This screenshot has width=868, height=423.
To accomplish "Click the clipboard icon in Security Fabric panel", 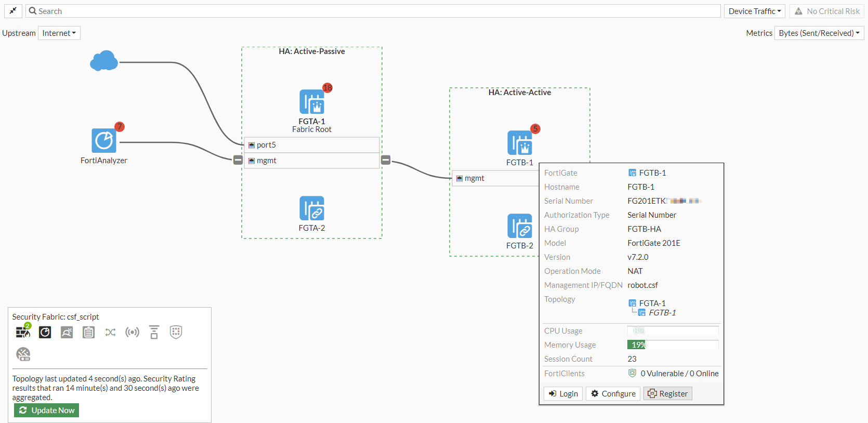I will point(89,332).
